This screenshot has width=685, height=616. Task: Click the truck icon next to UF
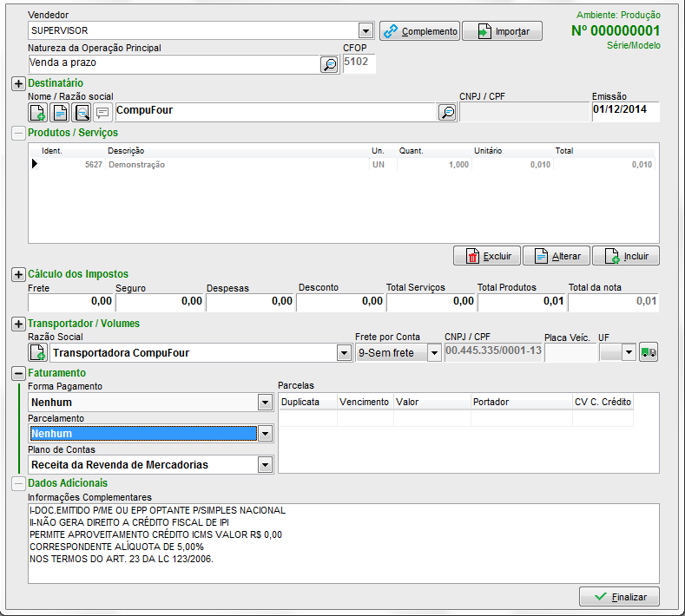tap(648, 352)
